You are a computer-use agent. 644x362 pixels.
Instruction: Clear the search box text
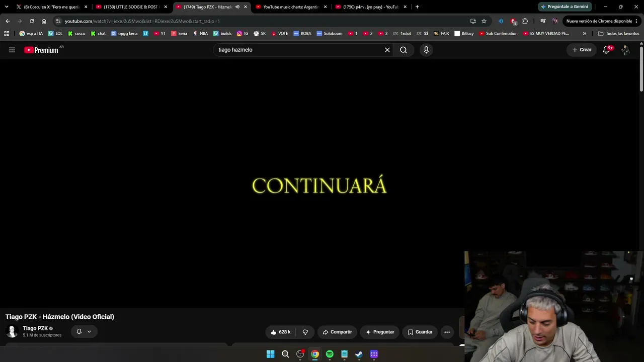(387, 50)
